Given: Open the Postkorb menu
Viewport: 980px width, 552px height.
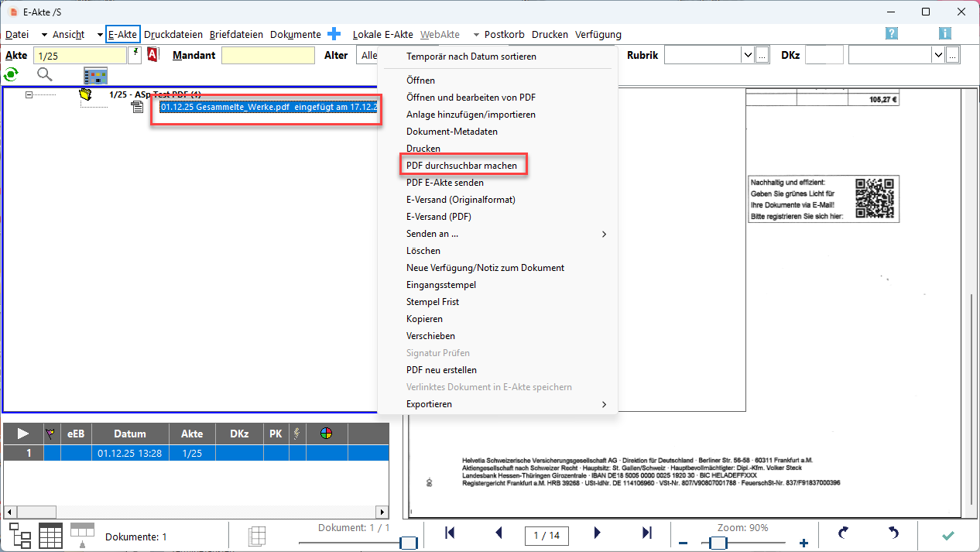Looking at the screenshot, I should pos(504,35).
